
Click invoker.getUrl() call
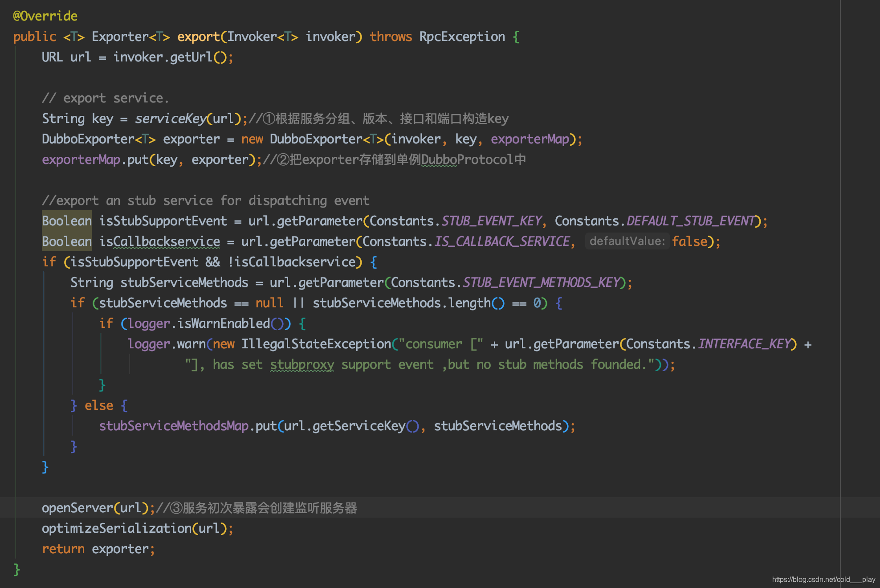tap(171, 57)
